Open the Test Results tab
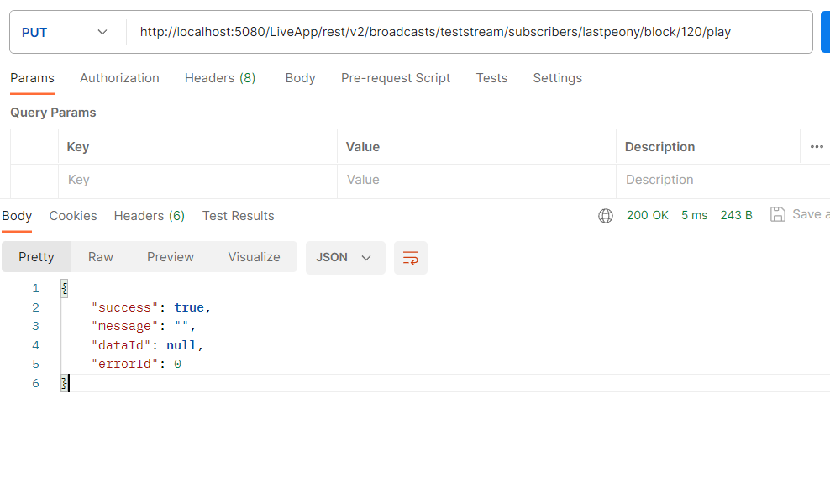The image size is (830, 504). [239, 216]
